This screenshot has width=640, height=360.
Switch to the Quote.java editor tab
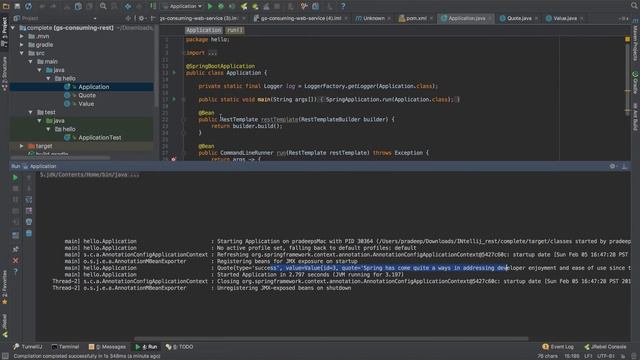coord(518,18)
